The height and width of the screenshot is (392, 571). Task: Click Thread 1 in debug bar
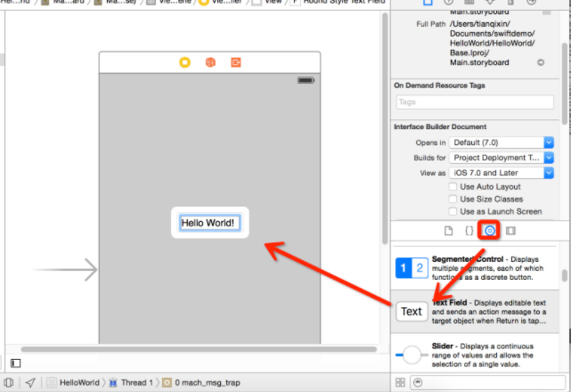(132, 382)
